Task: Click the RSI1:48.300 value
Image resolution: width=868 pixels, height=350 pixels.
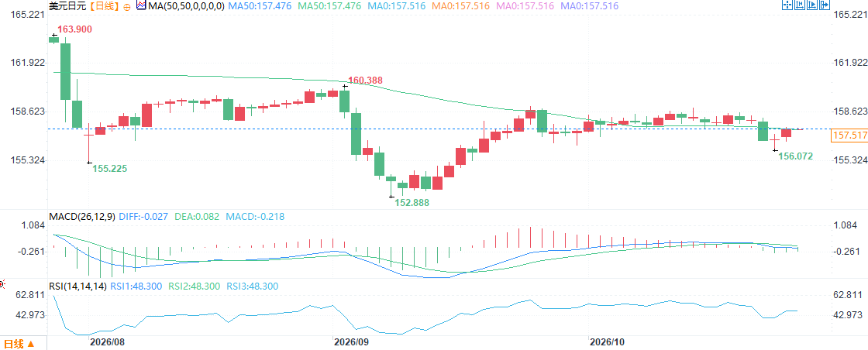Action: pos(136,287)
